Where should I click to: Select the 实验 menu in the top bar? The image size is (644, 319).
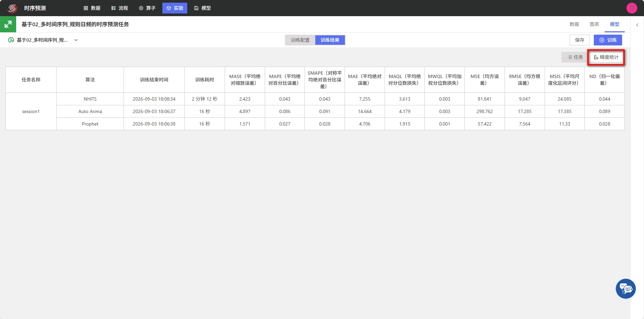(x=175, y=8)
